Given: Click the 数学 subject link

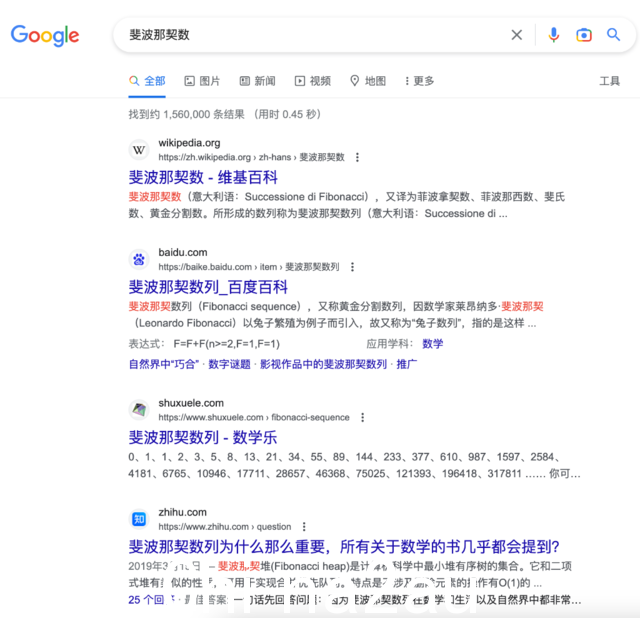Looking at the screenshot, I should pos(433,344).
